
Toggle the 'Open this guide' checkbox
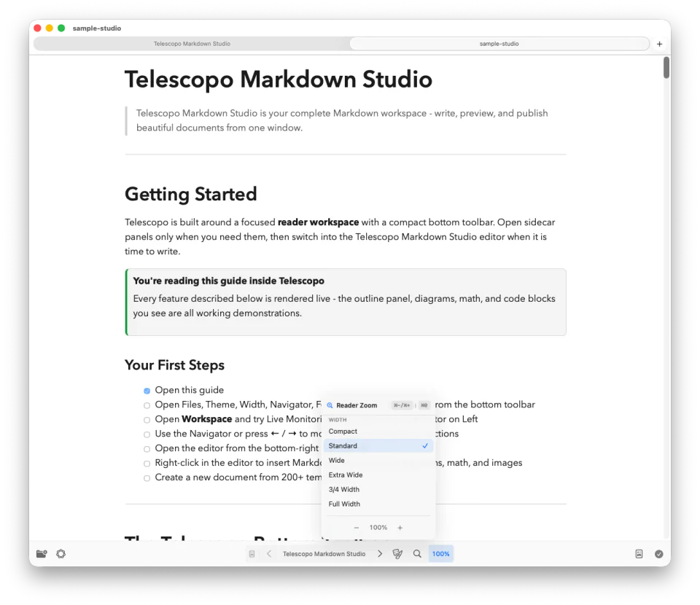(x=147, y=391)
